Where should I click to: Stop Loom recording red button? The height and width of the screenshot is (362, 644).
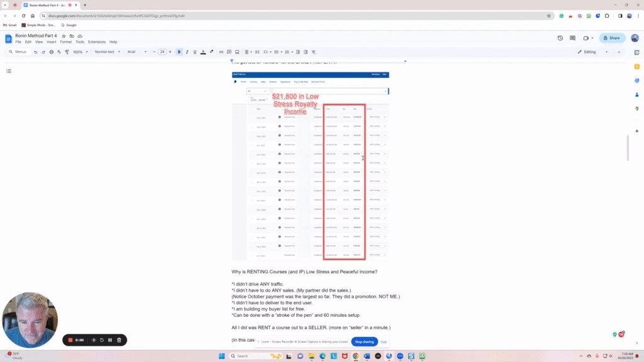pos(70,340)
